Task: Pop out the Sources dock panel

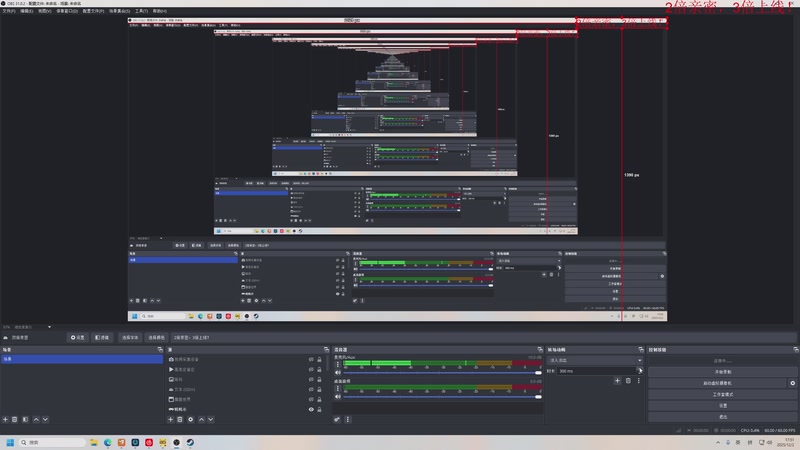Action: pyautogui.click(x=327, y=349)
